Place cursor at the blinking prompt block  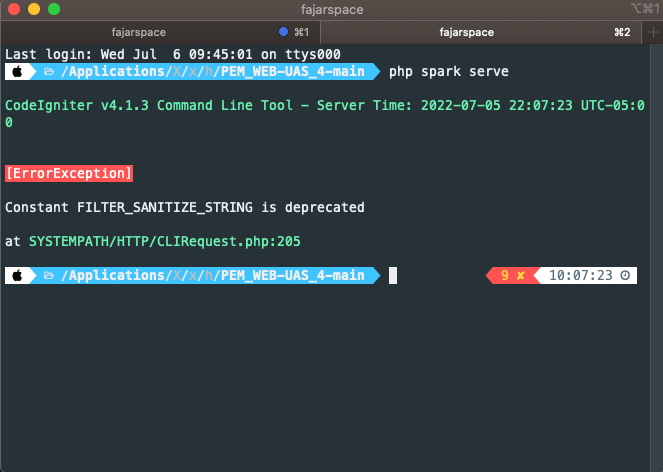[x=393, y=275]
